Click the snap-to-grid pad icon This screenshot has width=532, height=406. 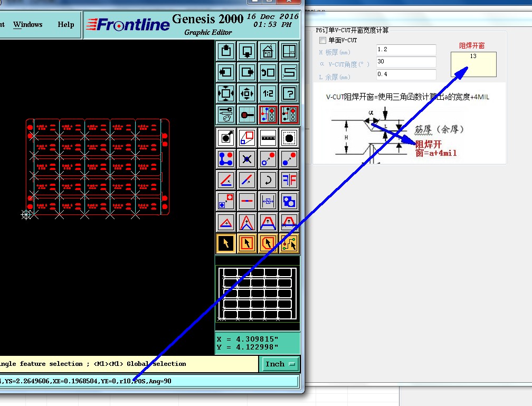[x=247, y=115]
